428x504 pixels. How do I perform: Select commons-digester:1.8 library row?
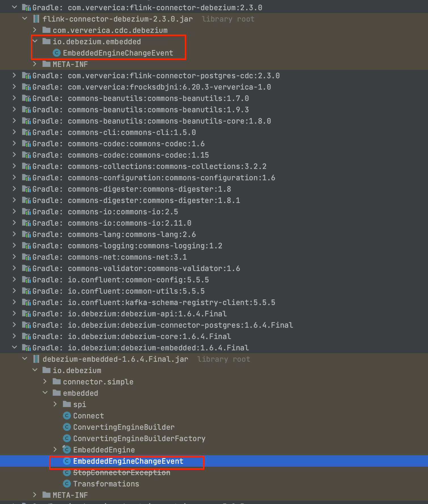click(x=214, y=189)
